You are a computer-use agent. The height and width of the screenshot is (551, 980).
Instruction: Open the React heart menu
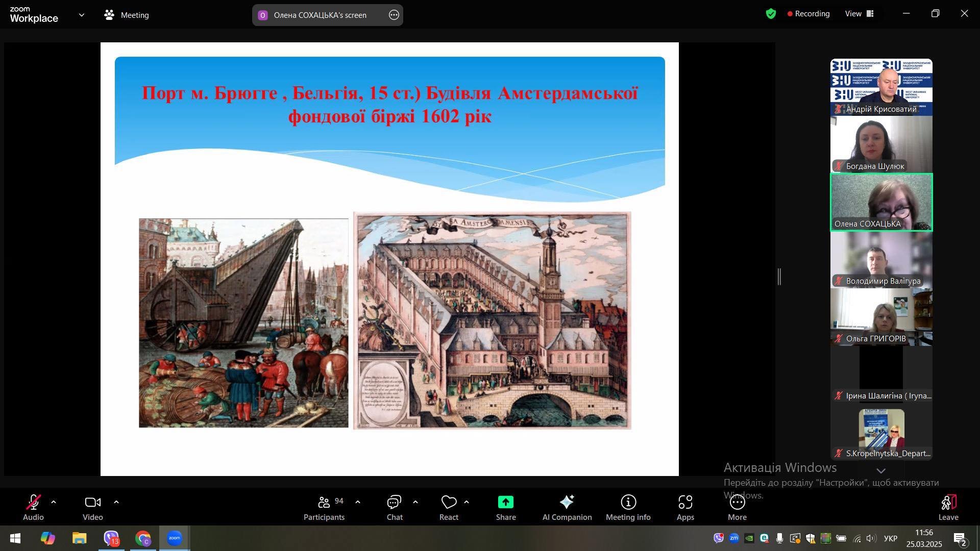(449, 507)
